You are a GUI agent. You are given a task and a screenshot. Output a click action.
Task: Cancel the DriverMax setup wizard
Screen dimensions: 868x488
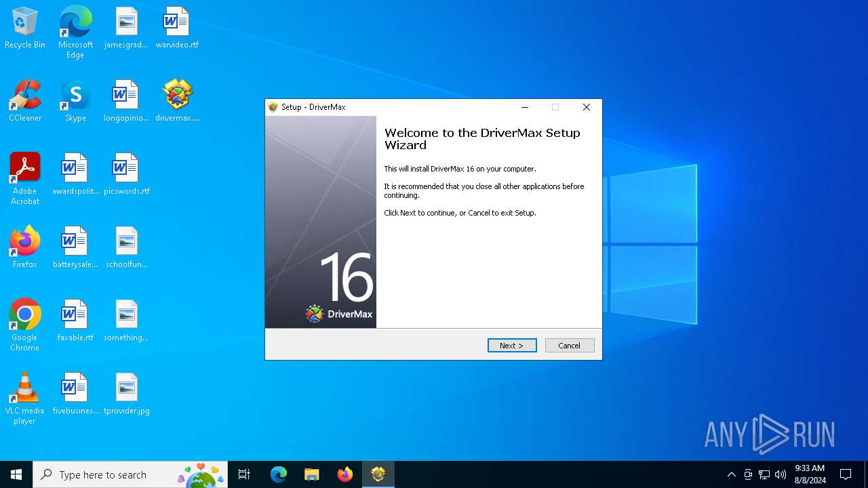[x=570, y=346]
